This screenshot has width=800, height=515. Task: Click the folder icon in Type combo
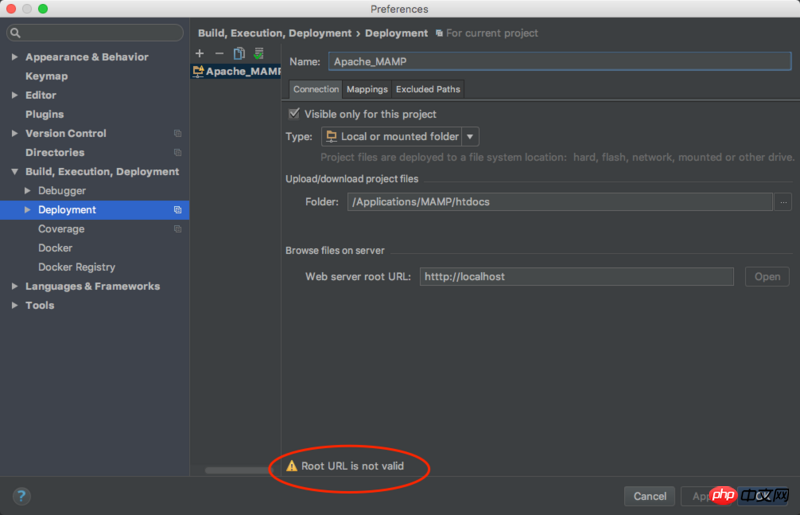click(332, 136)
